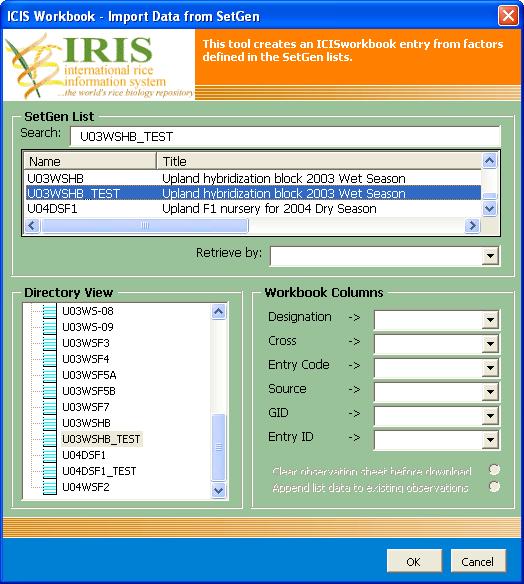Click the OK button
This screenshot has width=524, height=584.
click(x=414, y=561)
